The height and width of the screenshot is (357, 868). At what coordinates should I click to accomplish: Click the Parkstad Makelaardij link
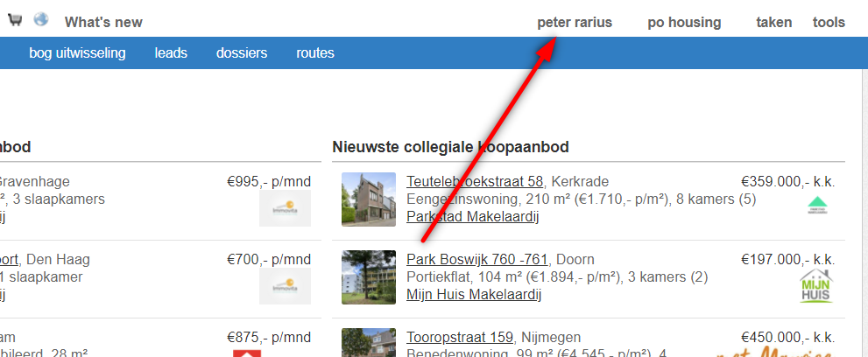pos(473,217)
